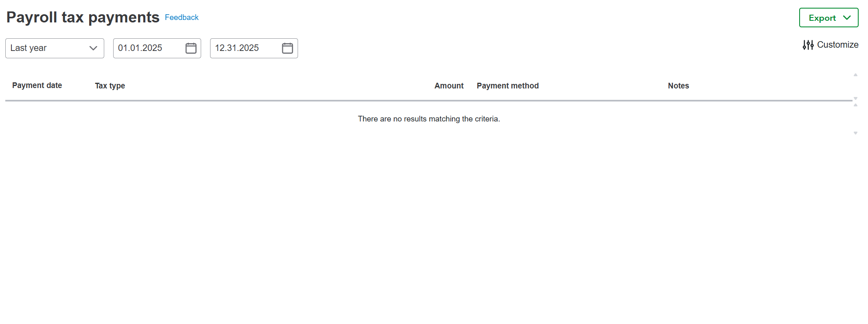Viewport: 868px width, 324px height.
Task: Click scroll-down arrow below the results message
Action: [x=855, y=133]
